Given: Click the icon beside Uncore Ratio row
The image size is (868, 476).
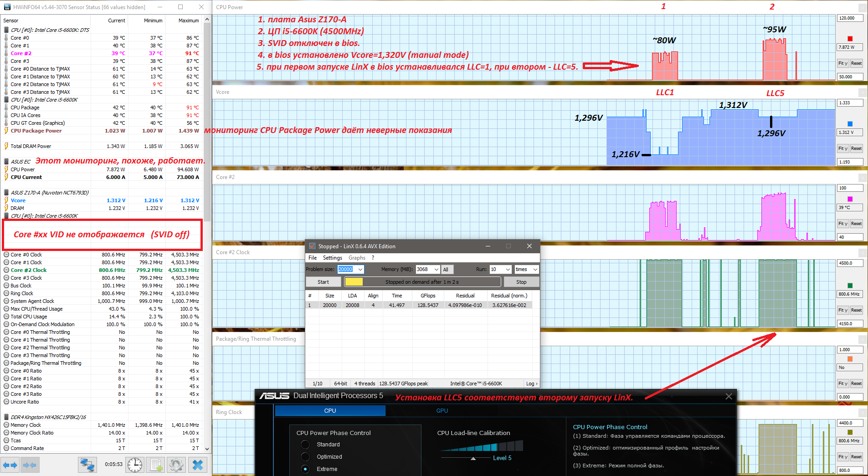Looking at the screenshot, I should pos(6,402).
